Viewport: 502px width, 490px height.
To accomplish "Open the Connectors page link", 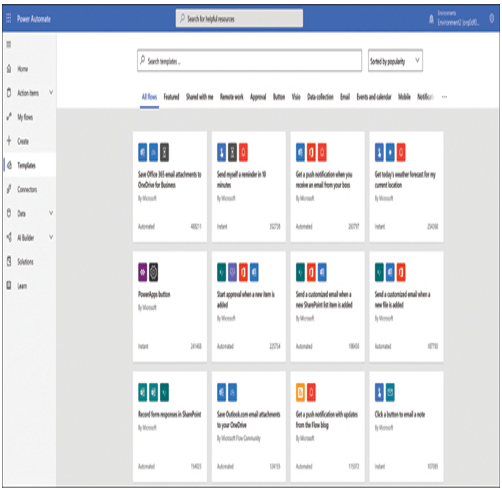I will coord(27,189).
